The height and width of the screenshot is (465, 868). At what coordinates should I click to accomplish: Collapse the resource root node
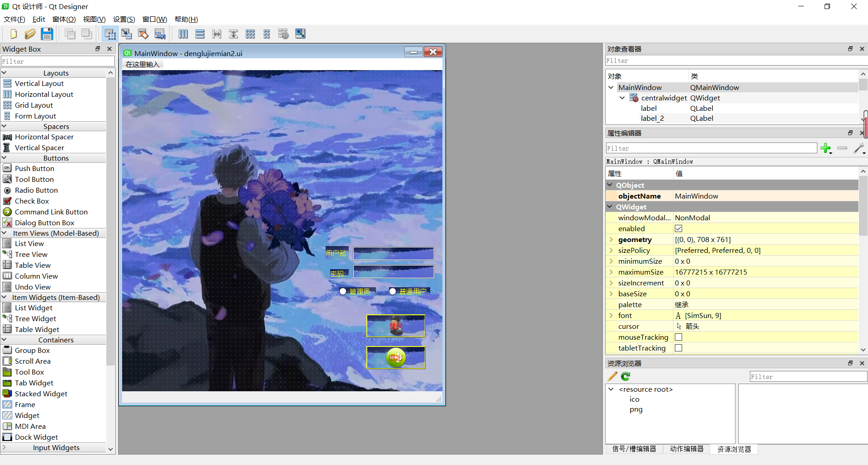(x=611, y=389)
